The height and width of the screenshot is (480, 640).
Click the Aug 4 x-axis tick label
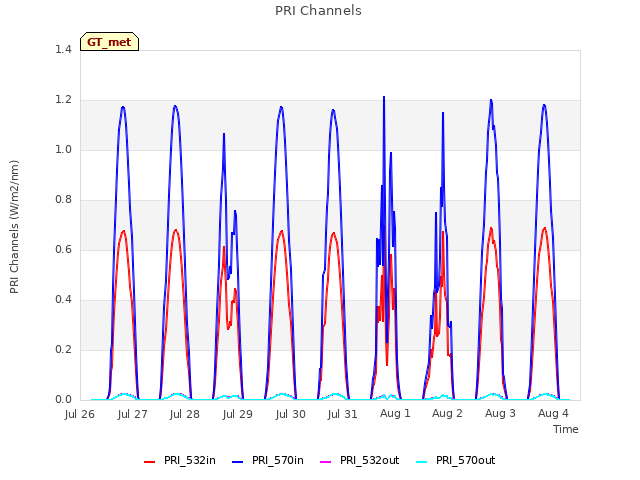(x=553, y=413)
